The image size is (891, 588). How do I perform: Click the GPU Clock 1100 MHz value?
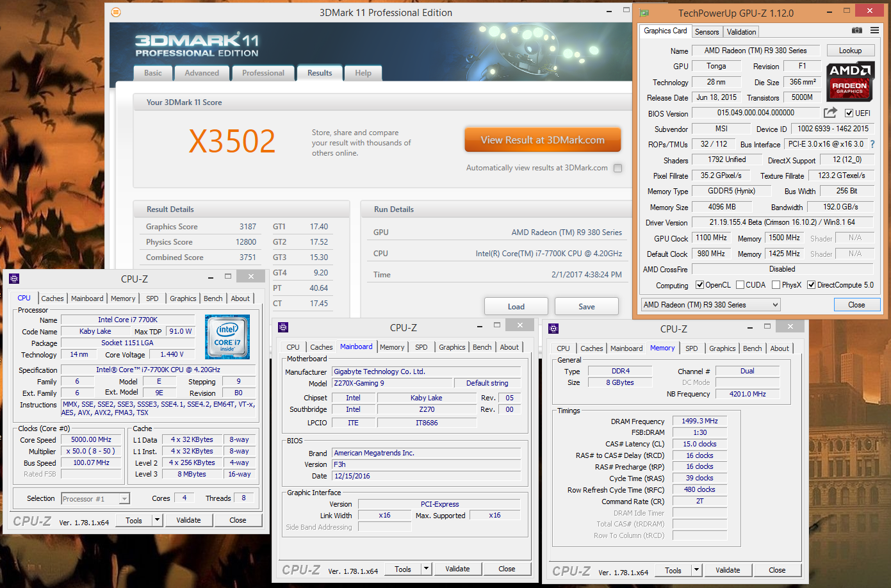coord(711,238)
